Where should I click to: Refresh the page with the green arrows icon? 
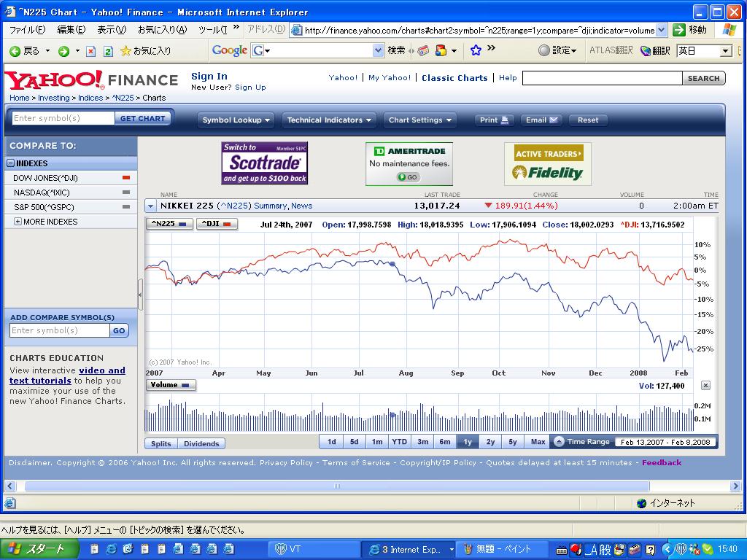[108, 51]
